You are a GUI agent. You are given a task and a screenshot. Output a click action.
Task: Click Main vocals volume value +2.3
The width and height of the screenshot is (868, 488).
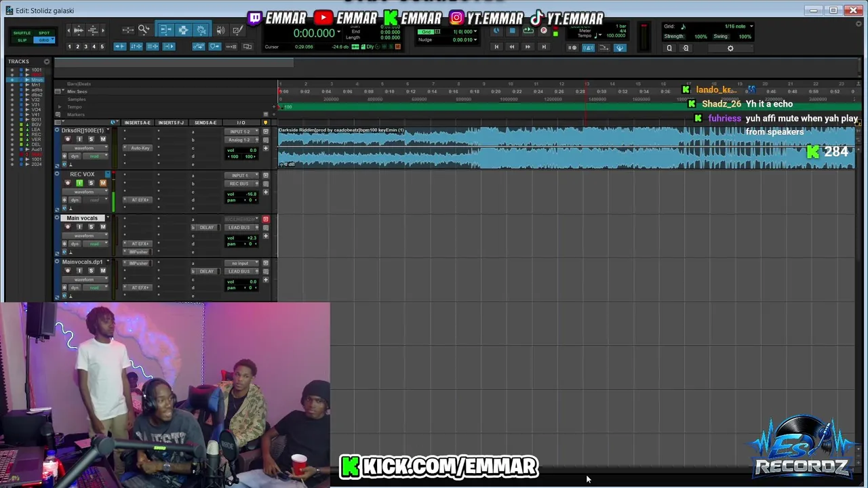pos(252,238)
